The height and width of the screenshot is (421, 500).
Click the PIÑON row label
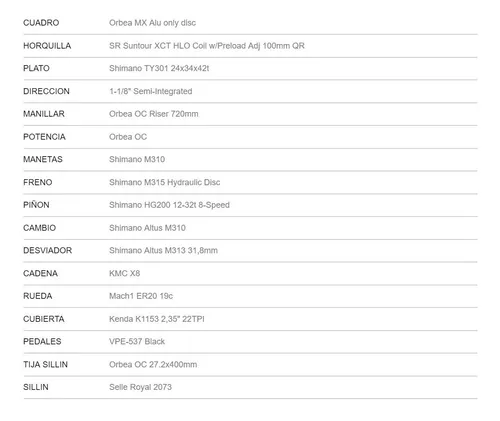[36, 205]
